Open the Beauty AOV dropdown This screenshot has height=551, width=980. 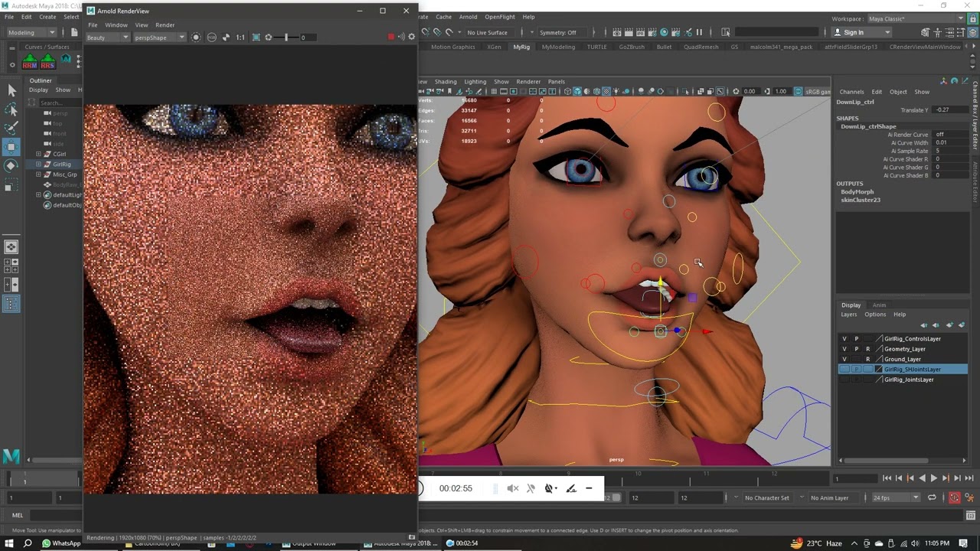107,37
